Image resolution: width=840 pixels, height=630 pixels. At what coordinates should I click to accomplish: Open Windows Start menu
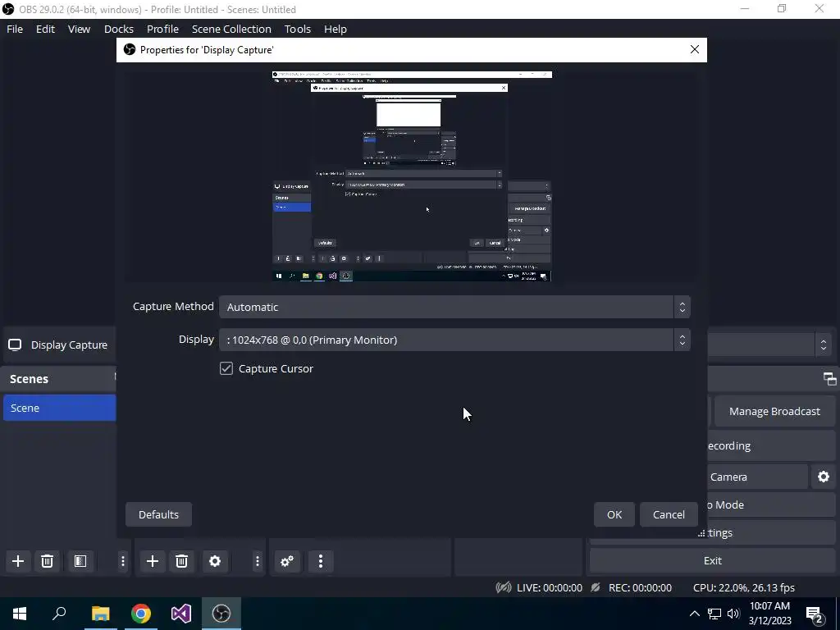click(x=20, y=614)
